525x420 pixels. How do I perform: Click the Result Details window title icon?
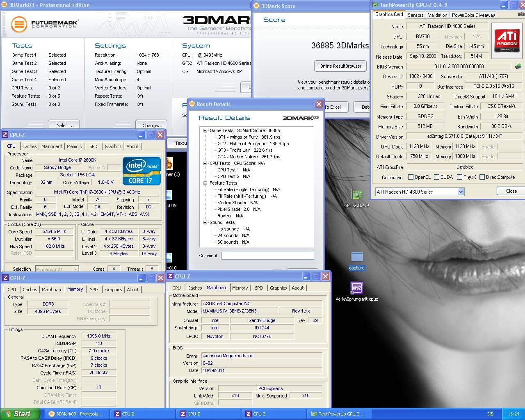(192, 104)
